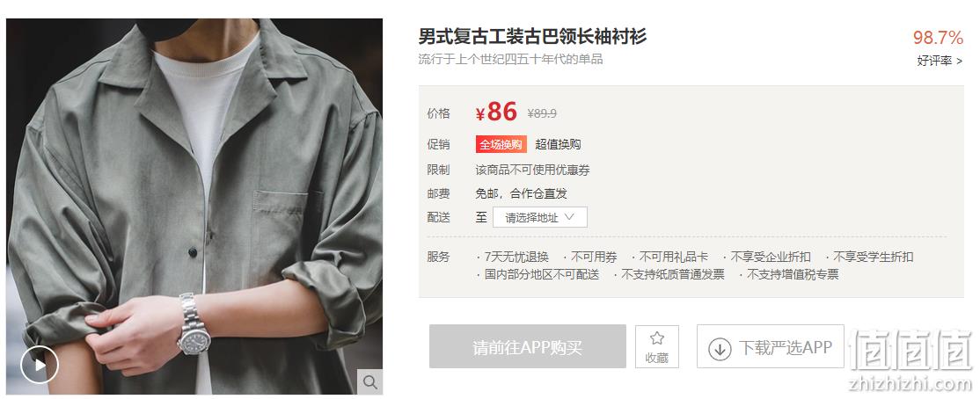The height and width of the screenshot is (399, 980).
Task: Click the product title 男式复古工装古巴领长袖衬衫
Action: click(532, 36)
